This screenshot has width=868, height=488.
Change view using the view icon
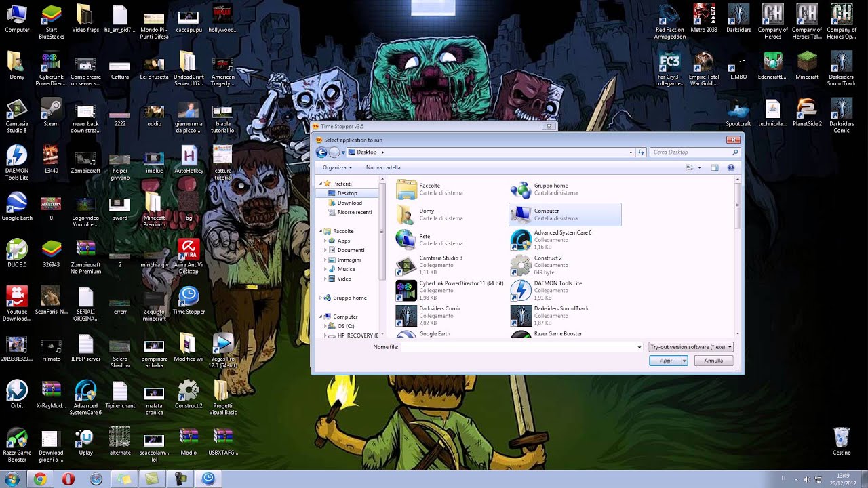pos(690,167)
